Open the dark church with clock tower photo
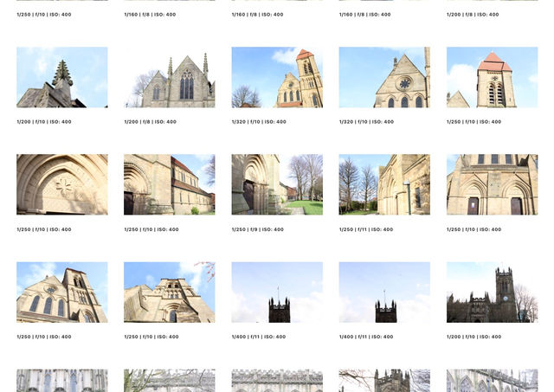Viewport: 554px width, 392px height. (x=493, y=292)
